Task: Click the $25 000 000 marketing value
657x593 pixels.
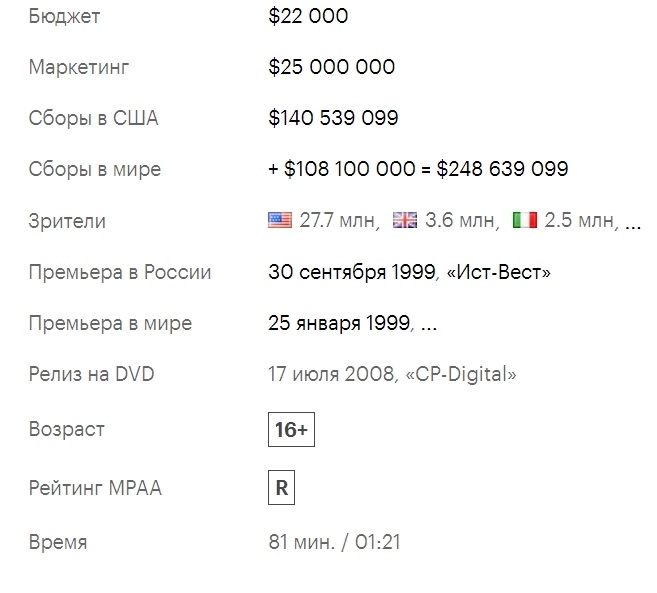Action: click(332, 68)
